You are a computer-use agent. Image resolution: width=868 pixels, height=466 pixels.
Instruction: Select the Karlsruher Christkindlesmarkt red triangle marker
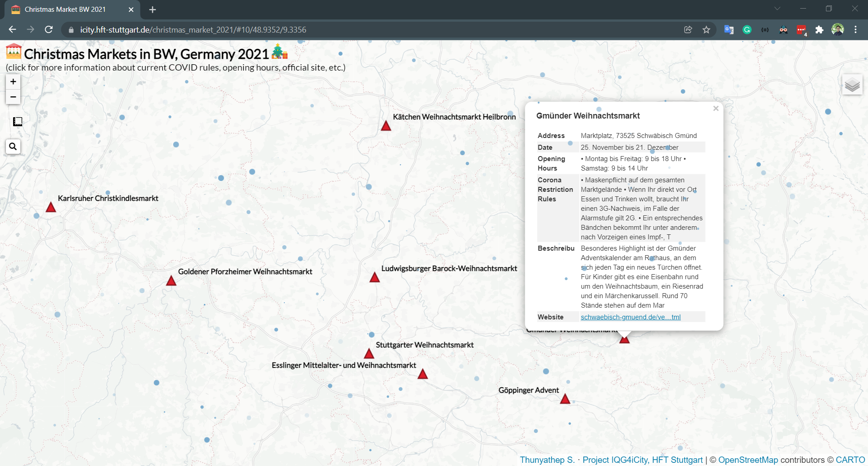click(x=51, y=207)
